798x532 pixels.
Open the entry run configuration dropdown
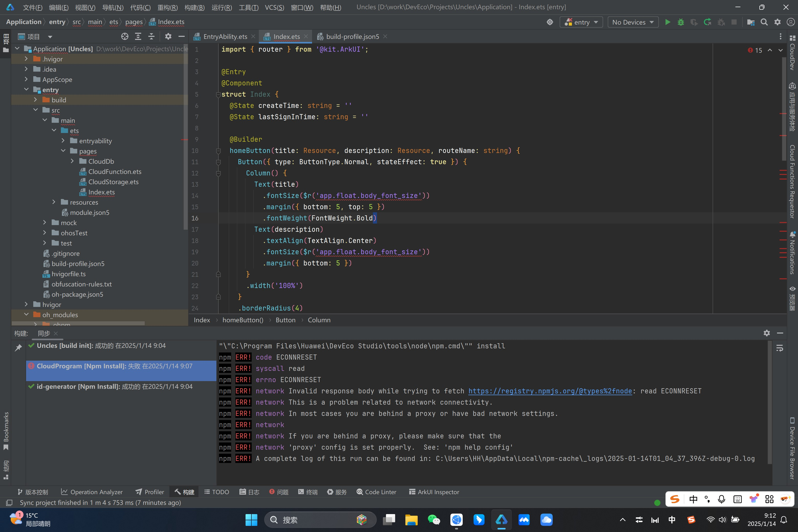581,22
